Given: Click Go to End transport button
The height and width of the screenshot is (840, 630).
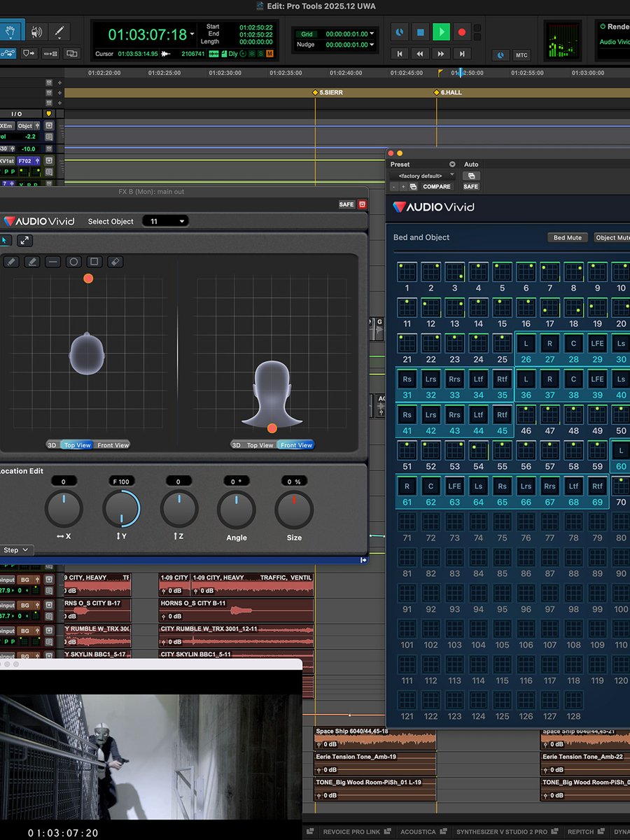Looking at the screenshot, I should [x=461, y=53].
